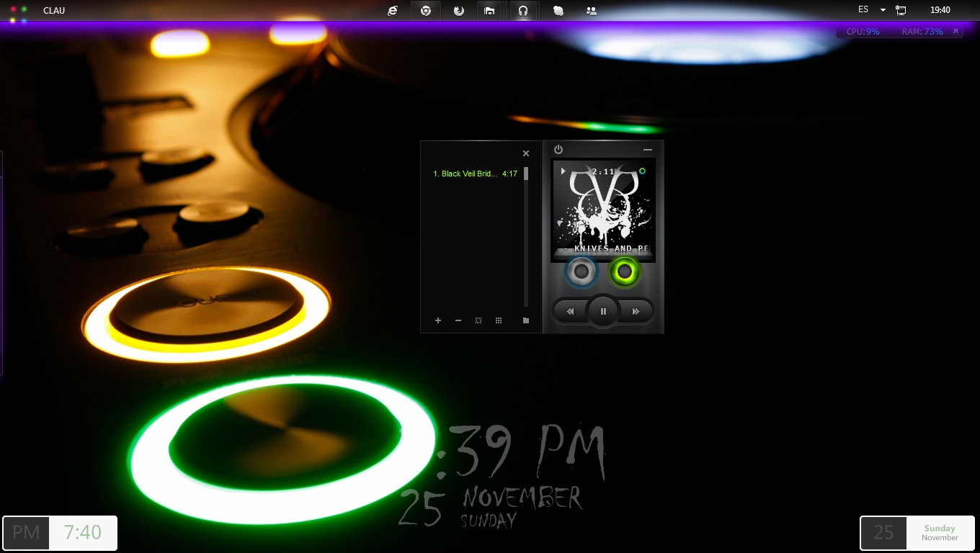Viewport: 980px width, 553px height.
Task: Open the network connection tray icon
Action: tap(901, 10)
